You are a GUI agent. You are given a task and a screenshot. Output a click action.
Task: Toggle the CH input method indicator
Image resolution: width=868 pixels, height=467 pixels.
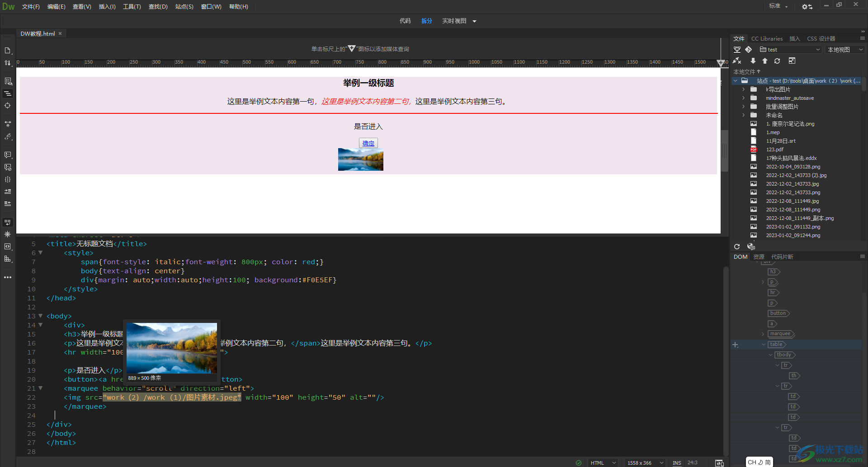point(759,462)
